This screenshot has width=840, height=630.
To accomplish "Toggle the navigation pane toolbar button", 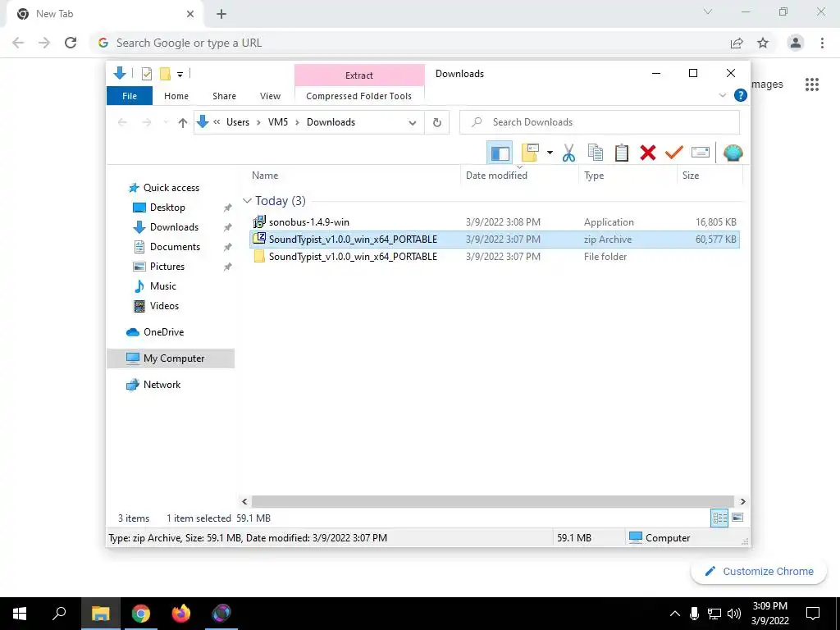I will (500, 153).
